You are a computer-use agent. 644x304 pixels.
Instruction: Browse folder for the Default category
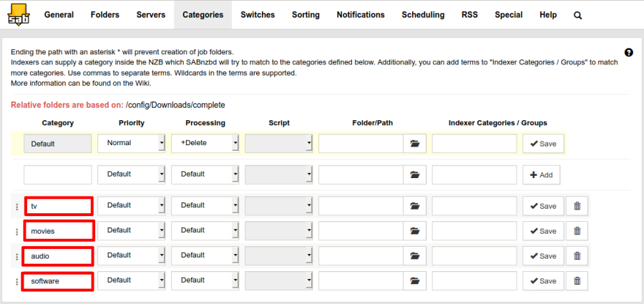[x=414, y=144]
